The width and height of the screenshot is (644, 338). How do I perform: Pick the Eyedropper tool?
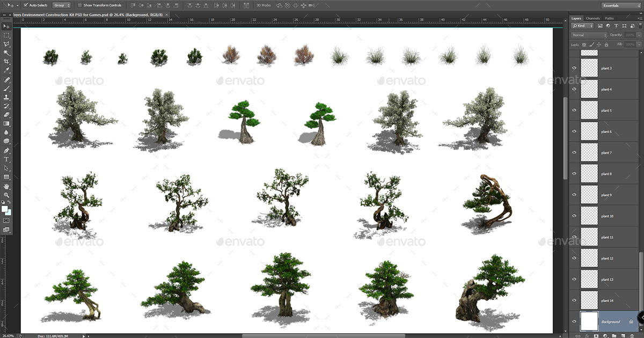pos(6,70)
